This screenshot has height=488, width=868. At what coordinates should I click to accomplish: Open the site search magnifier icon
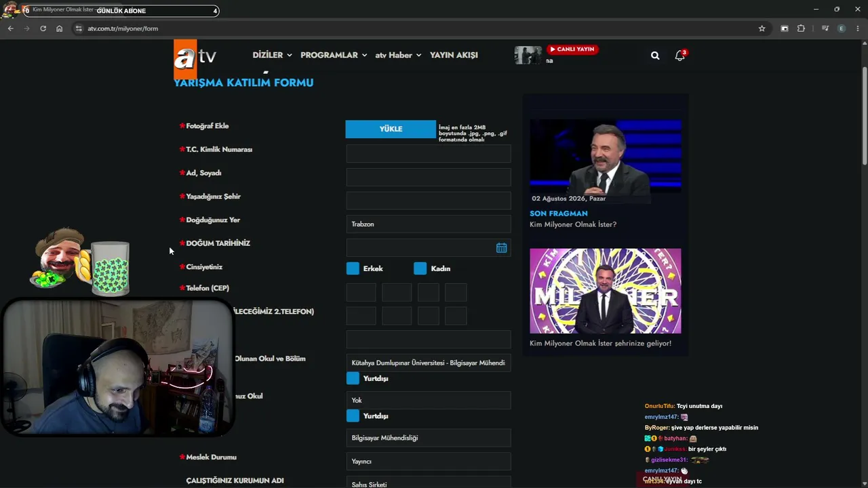point(655,56)
